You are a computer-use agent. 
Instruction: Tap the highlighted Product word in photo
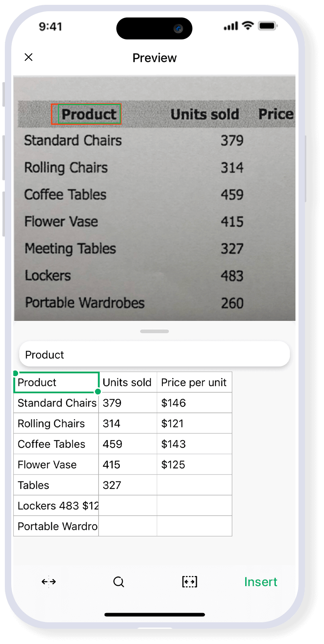(x=89, y=114)
